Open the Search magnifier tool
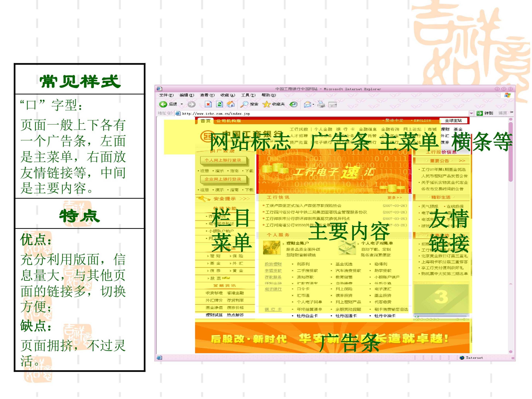Screen dimensions: 532x399 pos(244,104)
